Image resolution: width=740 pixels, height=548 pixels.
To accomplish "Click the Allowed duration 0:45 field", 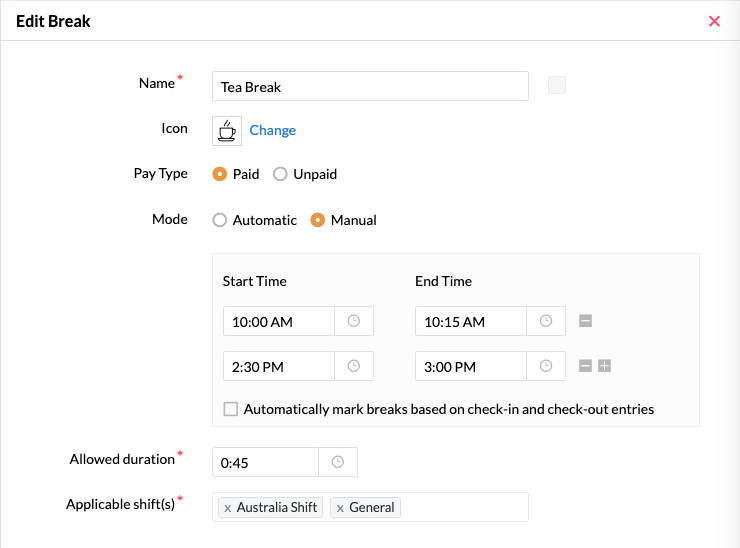I will coord(266,462).
